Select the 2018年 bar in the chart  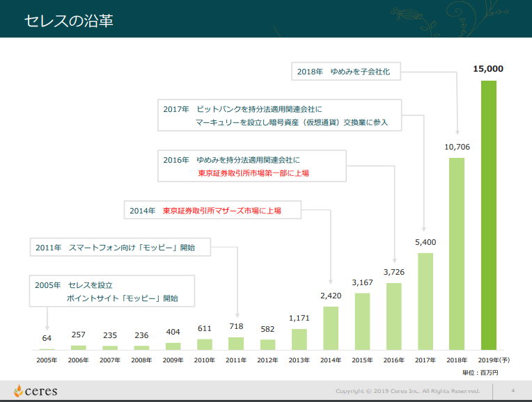click(x=457, y=254)
